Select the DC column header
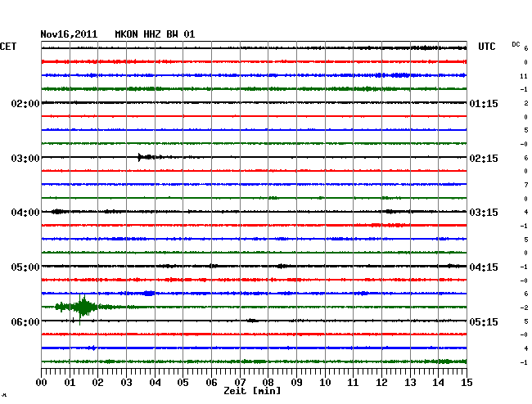Image resolution: width=532 pixels, height=404 pixels. pyautogui.click(x=516, y=44)
